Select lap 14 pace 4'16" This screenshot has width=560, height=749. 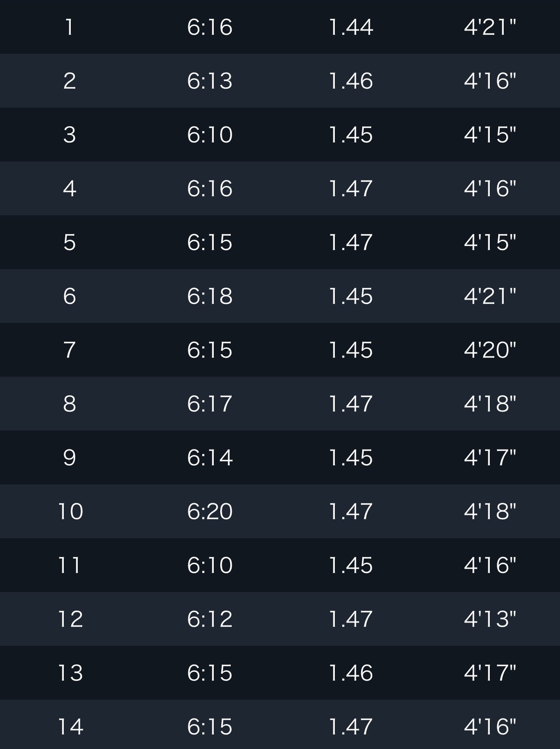(490, 727)
